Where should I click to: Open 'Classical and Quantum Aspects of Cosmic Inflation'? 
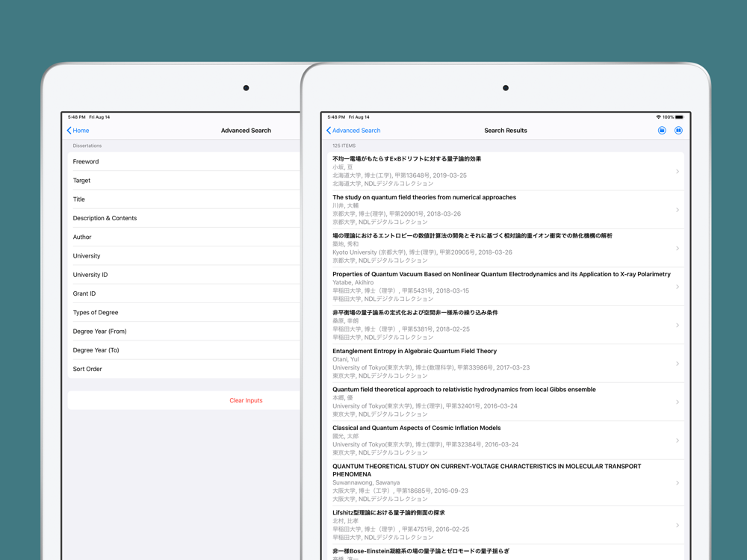click(x=416, y=428)
